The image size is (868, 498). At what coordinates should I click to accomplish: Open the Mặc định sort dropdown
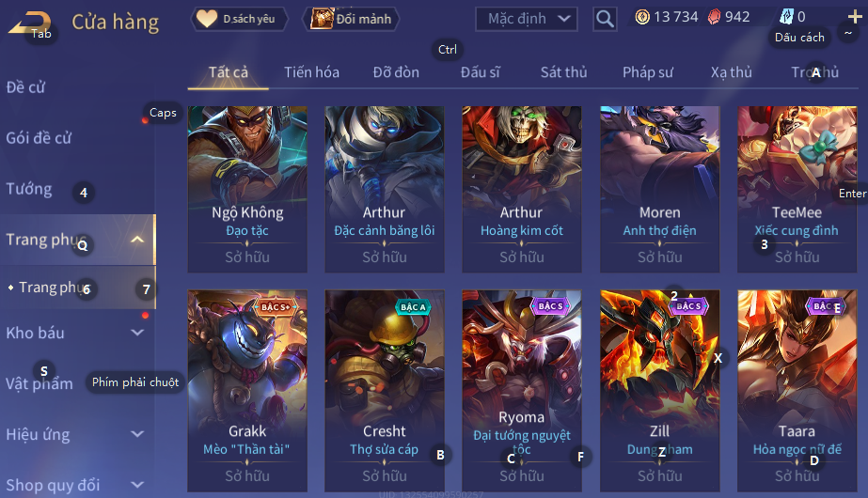[527, 19]
